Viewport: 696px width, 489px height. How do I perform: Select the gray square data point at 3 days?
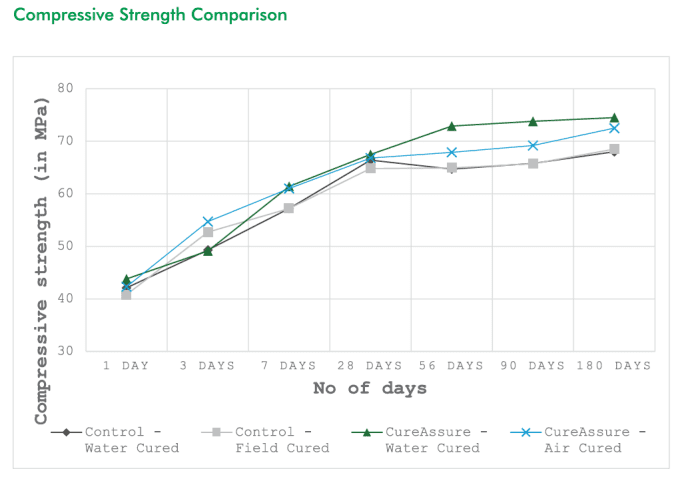point(208,232)
